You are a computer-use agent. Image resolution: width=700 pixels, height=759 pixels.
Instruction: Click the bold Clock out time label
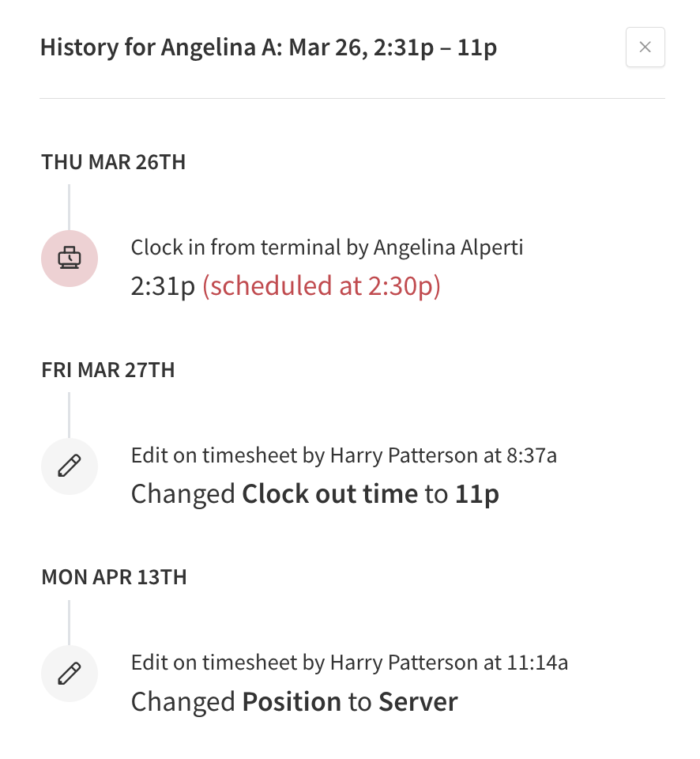click(x=329, y=494)
